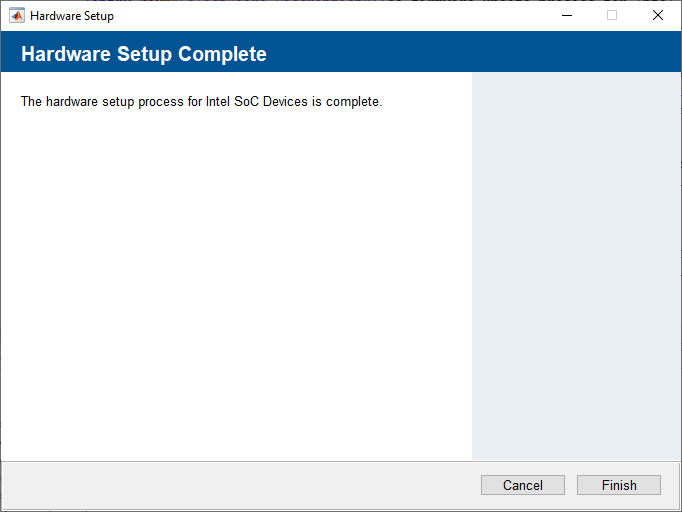Click the Finish button
This screenshot has height=512, width=682.
coord(619,485)
